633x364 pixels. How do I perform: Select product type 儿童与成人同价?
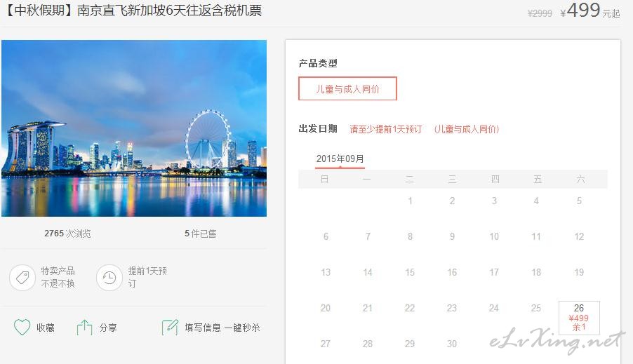pyautogui.click(x=347, y=88)
